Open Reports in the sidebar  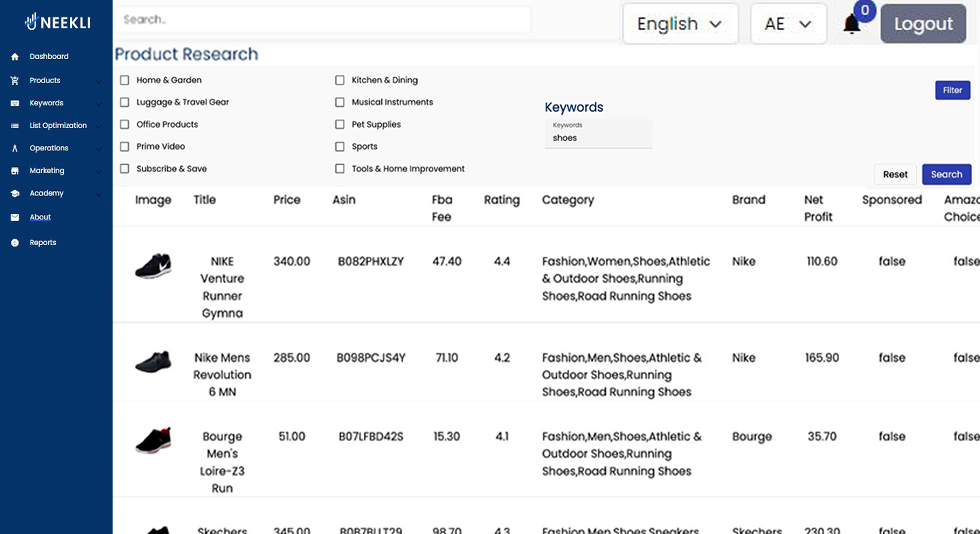pyautogui.click(x=43, y=242)
